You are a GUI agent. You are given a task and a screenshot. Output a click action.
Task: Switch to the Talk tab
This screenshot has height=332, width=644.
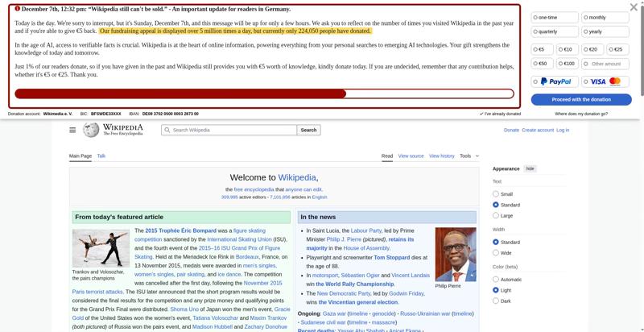101,156
